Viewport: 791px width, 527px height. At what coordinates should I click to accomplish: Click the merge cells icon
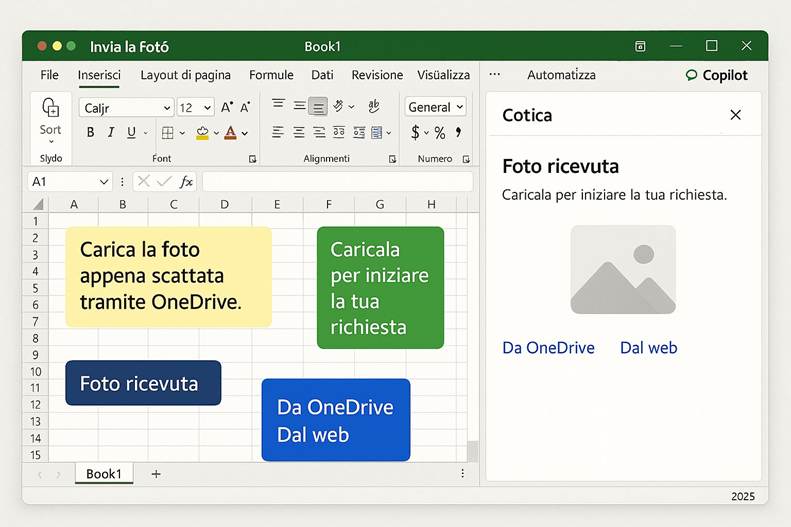click(377, 133)
